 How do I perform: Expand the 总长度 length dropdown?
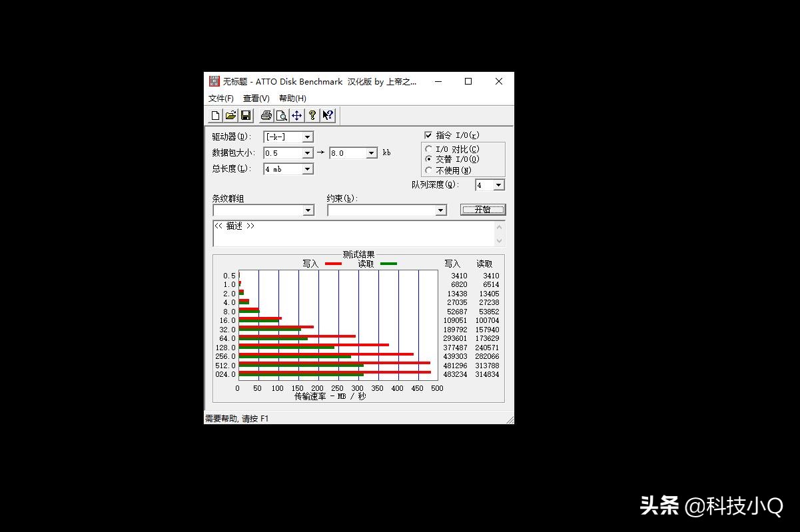[x=308, y=168]
